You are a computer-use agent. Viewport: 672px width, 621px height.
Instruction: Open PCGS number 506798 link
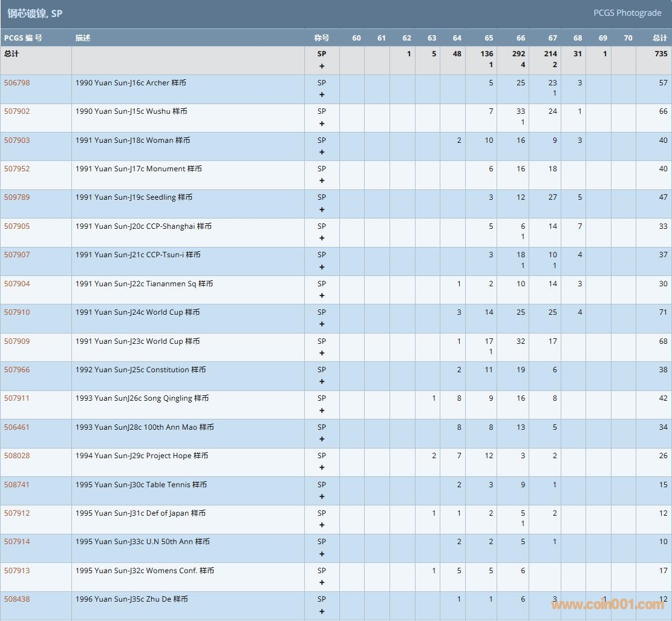click(x=17, y=83)
